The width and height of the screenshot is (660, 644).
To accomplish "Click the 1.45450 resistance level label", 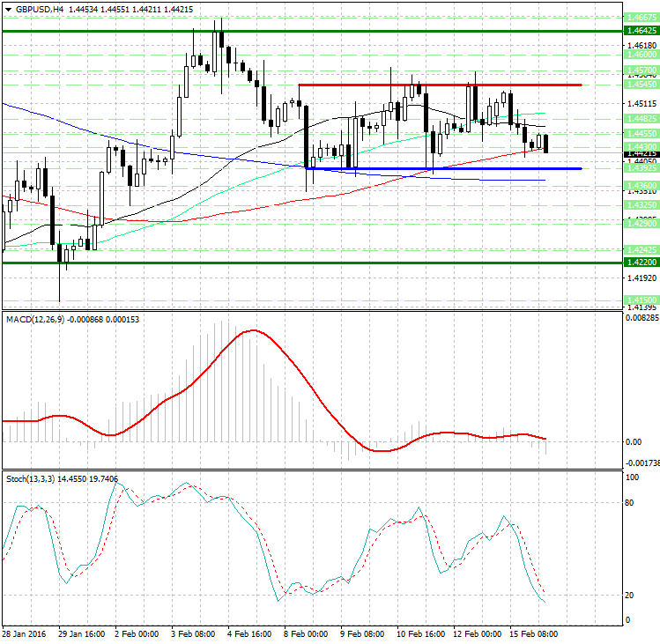I will (641, 85).
